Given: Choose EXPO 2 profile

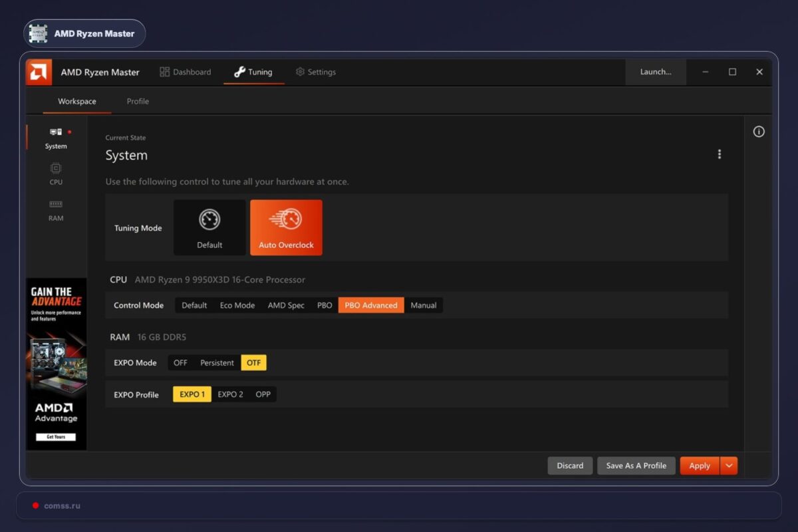Looking at the screenshot, I should tap(231, 394).
